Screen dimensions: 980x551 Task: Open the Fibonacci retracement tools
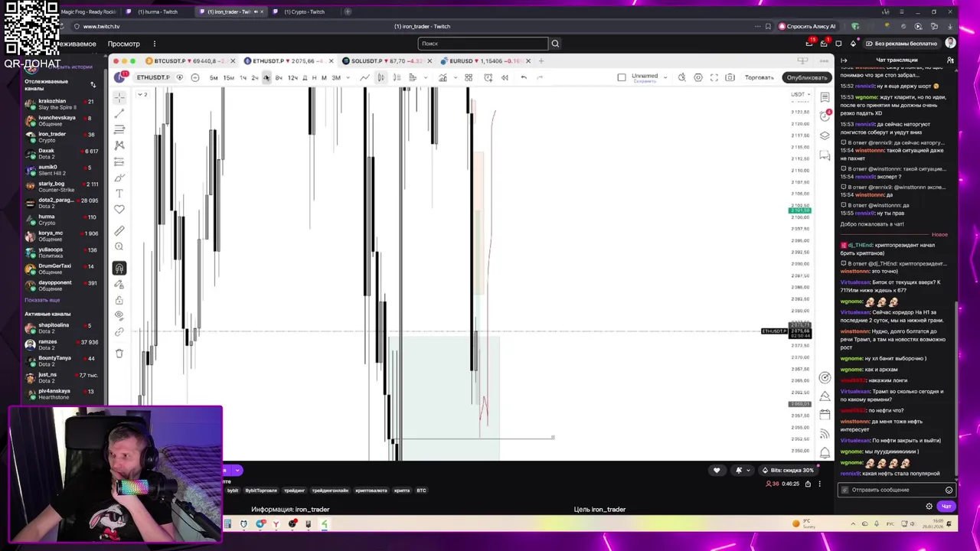(119, 129)
